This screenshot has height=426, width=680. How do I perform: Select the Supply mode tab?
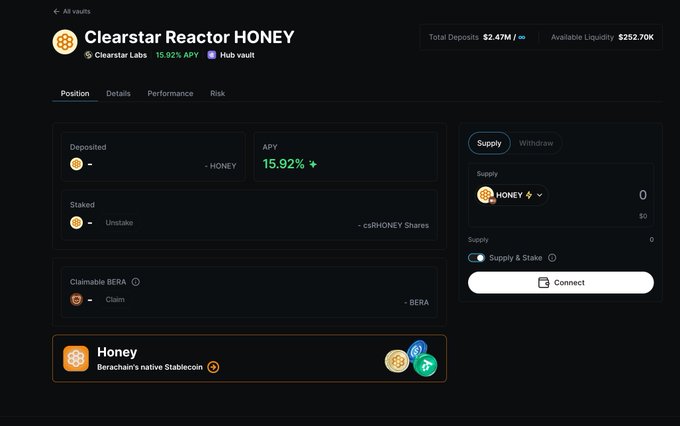489,143
